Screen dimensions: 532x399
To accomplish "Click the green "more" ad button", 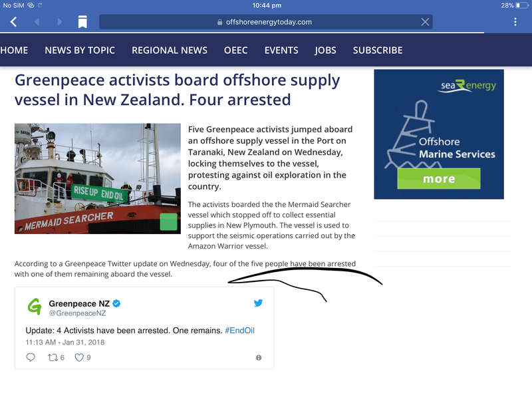I will point(439,178).
